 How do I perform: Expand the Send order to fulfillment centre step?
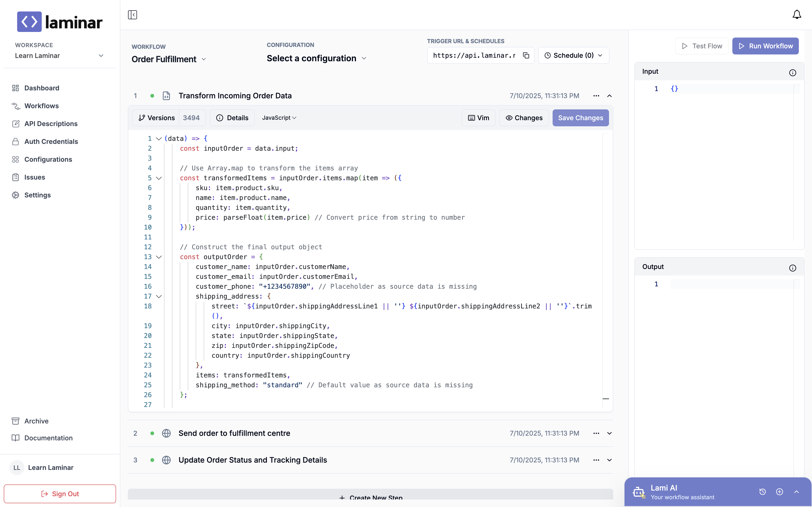pyautogui.click(x=609, y=433)
